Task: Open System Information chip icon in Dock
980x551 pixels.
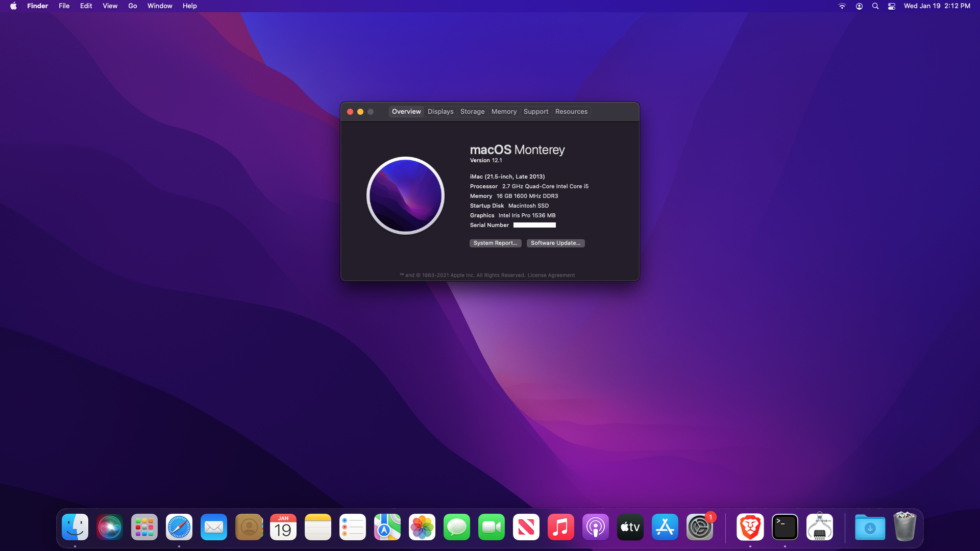Action: pyautogui.click(x=820, y=527)
